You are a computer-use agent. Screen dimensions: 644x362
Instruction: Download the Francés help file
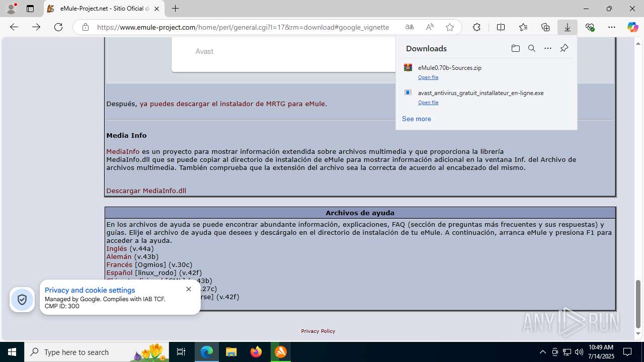point(119,264)
